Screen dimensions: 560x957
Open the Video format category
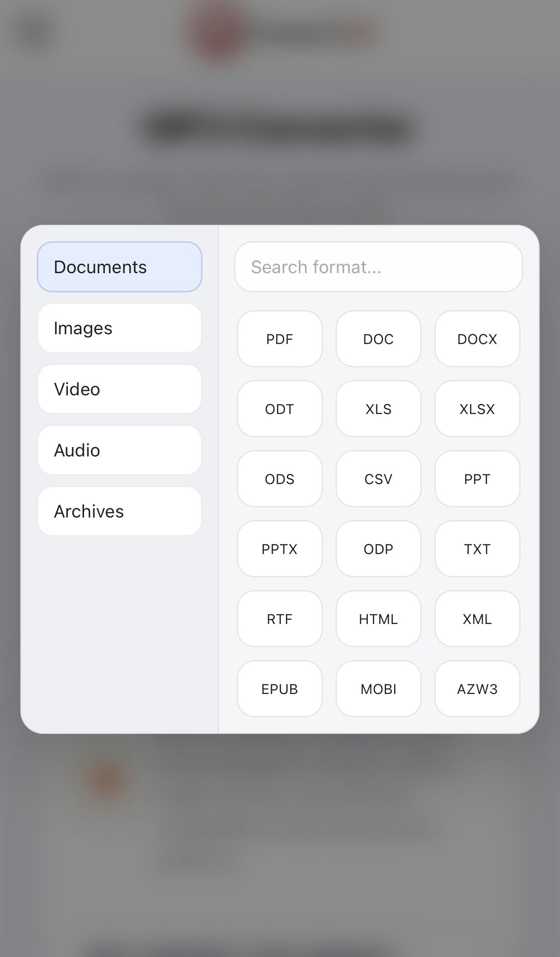click(120, 389)
